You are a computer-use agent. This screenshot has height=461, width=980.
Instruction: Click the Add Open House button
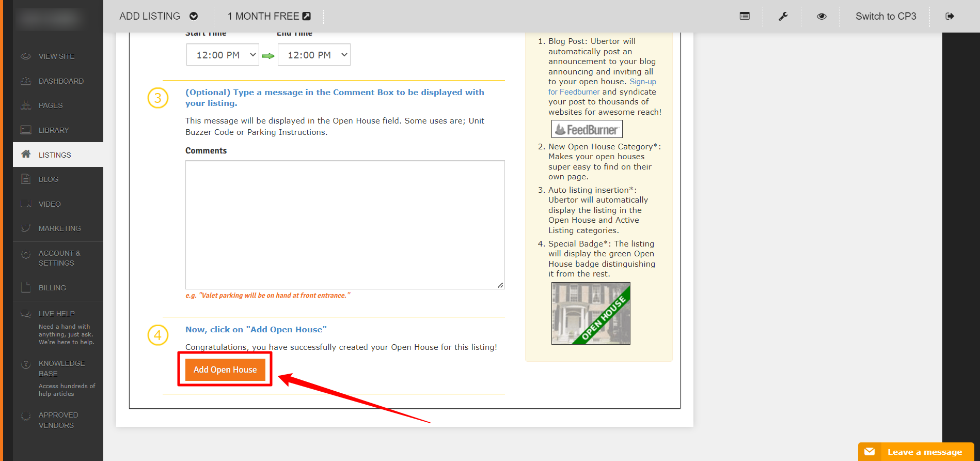[225, 370]
